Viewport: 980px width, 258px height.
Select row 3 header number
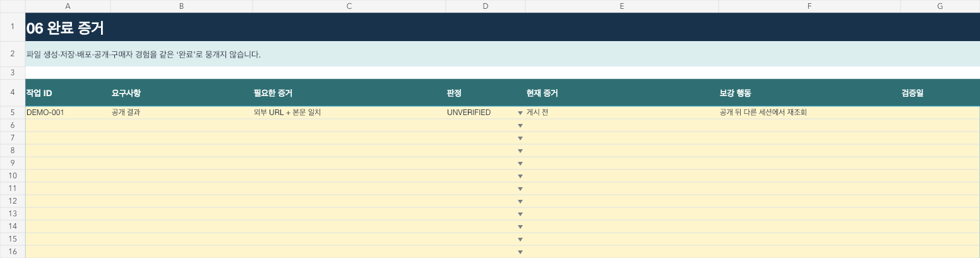pos(13,73)
